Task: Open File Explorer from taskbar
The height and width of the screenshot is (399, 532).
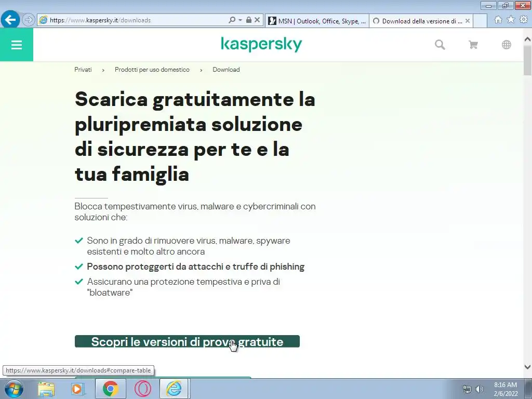Action: click(x=46, y=389)
